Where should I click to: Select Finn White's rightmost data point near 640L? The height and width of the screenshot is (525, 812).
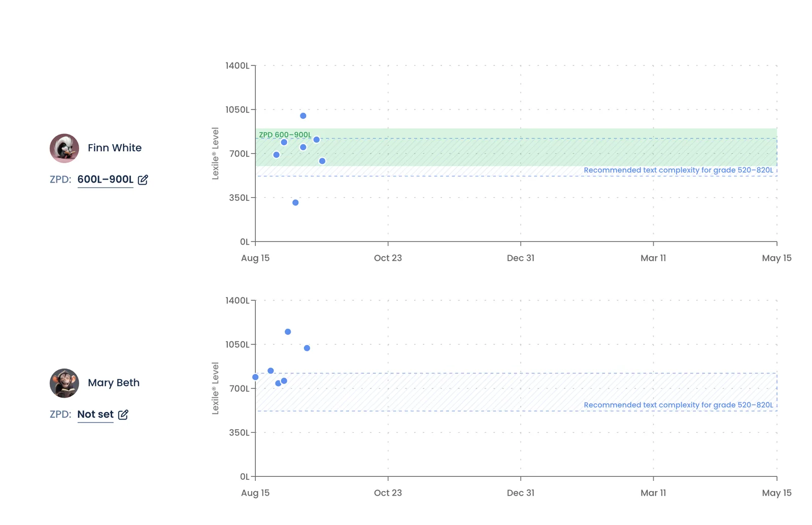click(x=322, y=161)
